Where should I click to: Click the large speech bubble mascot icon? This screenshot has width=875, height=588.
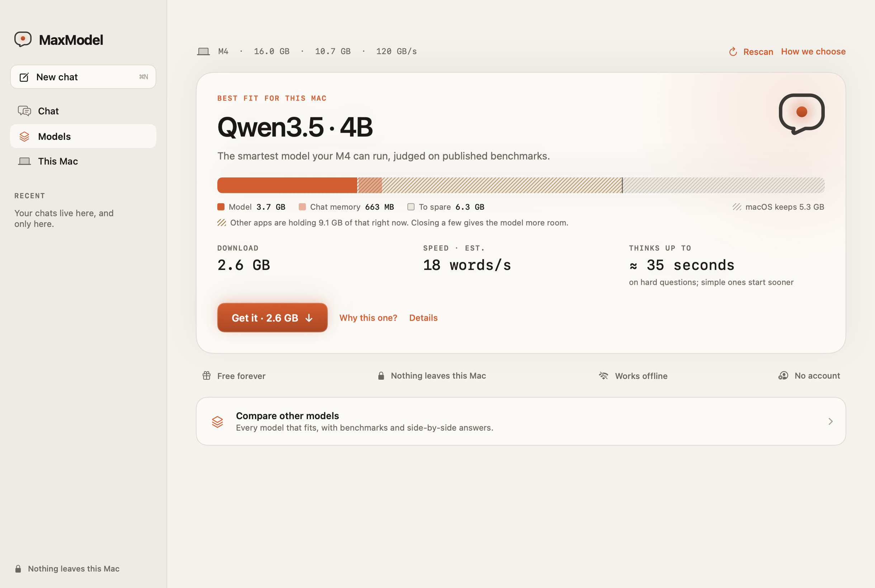(x=801, y=114)
